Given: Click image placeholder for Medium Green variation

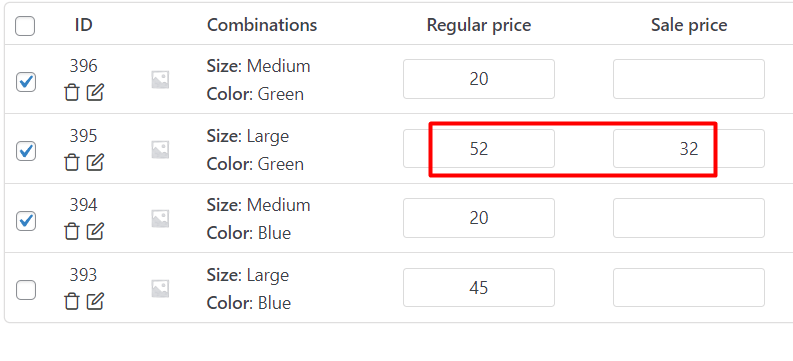Looking at the screenshot, I should (160, 80).
